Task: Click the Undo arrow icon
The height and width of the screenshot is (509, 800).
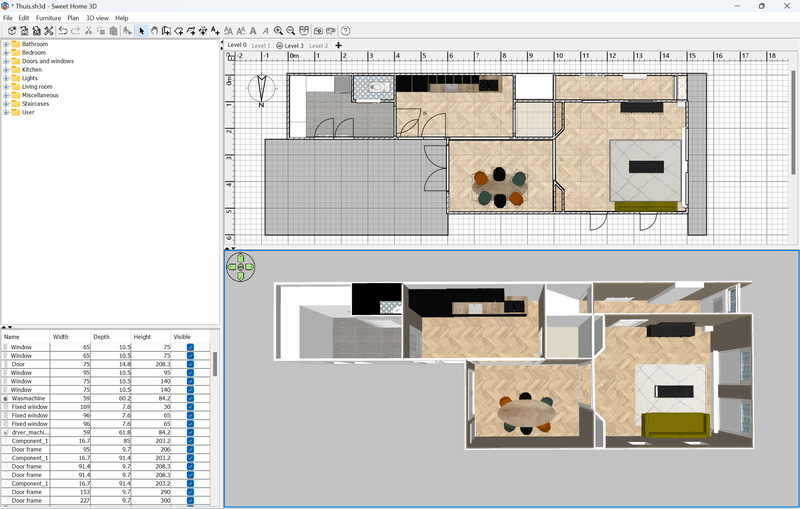Action: [63, 31]
